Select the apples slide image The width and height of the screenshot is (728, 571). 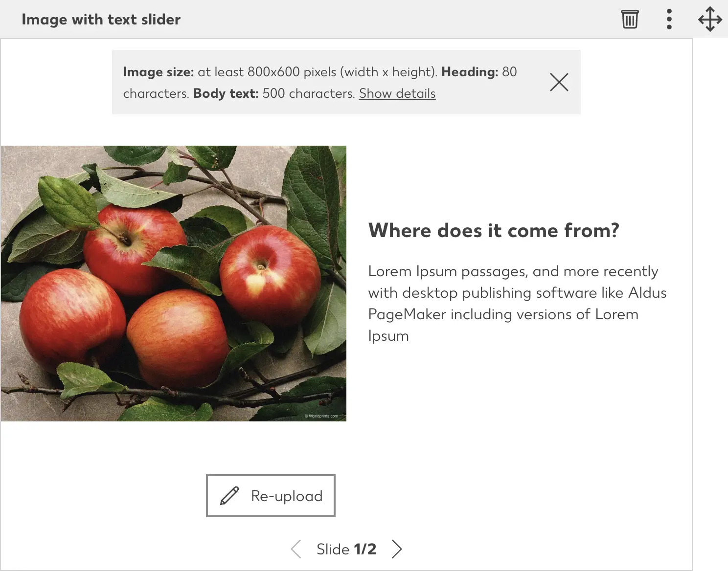pyautogui.click(x=174, y=284)
